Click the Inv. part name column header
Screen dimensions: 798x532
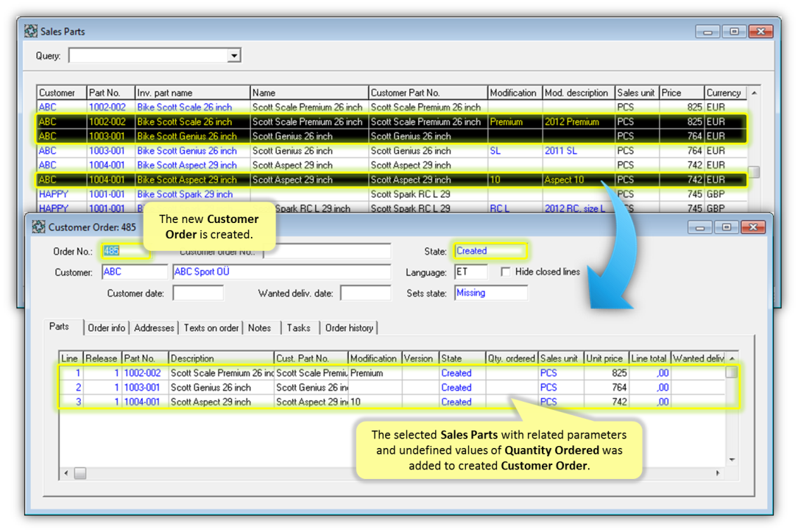(192, 93)
